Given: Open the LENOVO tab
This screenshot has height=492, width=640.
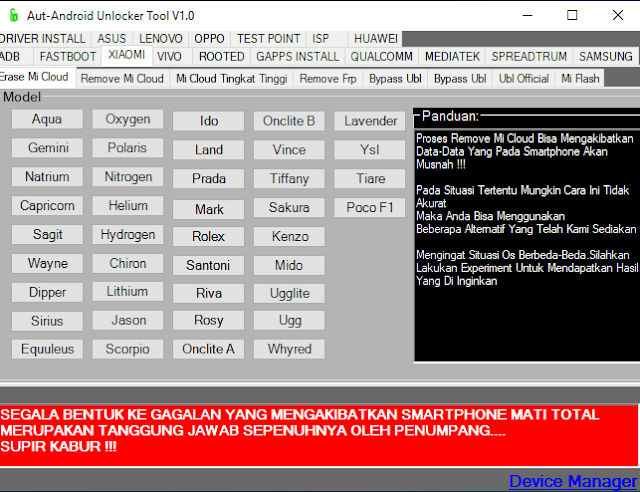Looking at the screenshot, I should (x=161, y=39).
